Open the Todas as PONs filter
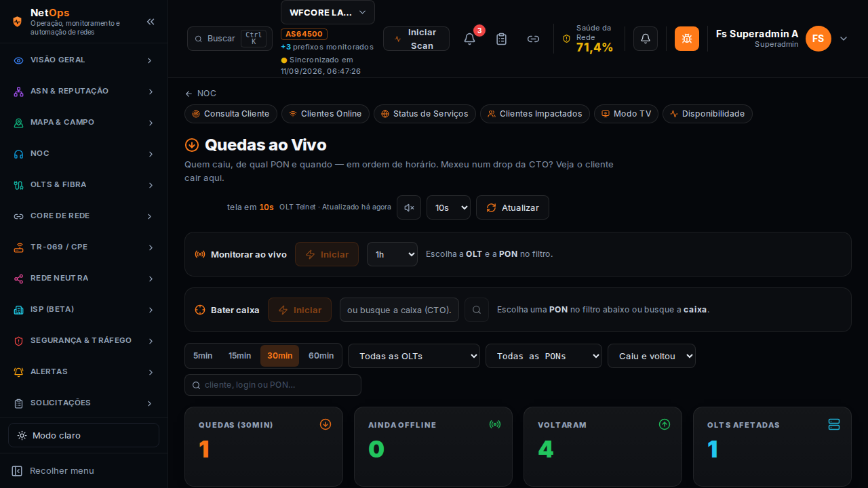868x488 pixels. pyautogui.click(x=544, y=356)
